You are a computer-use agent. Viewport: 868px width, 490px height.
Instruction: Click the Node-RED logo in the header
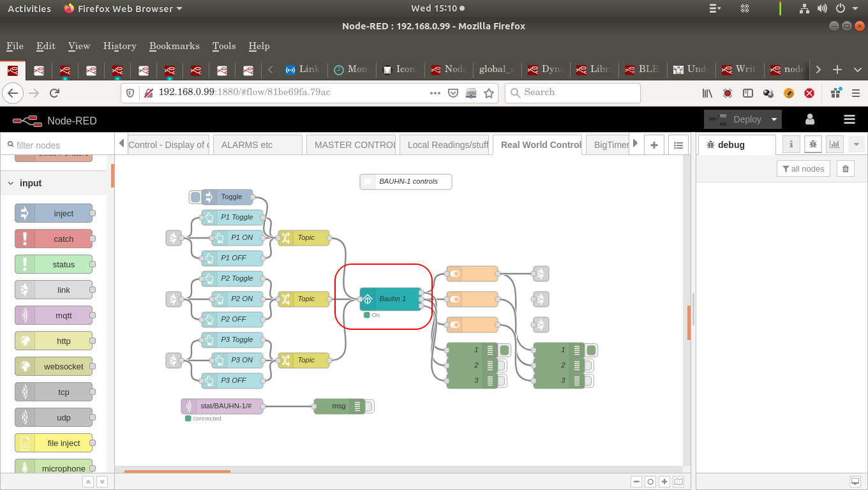point(27,121)
